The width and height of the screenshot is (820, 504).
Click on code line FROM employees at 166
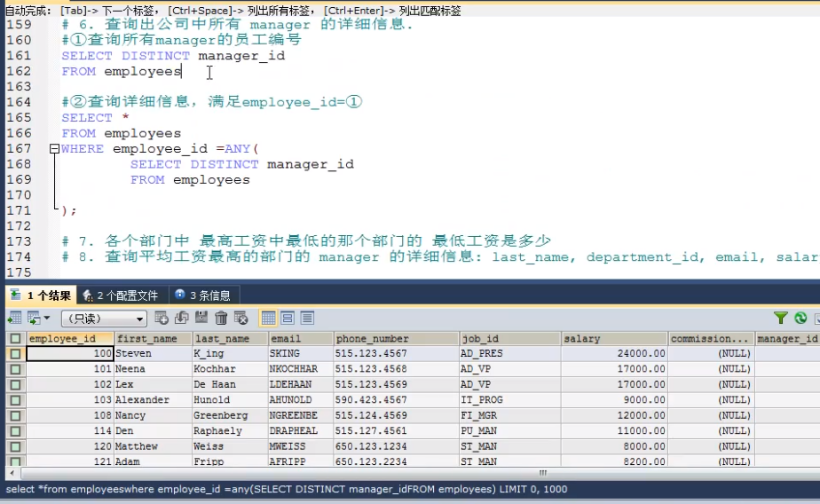point(122,133)
